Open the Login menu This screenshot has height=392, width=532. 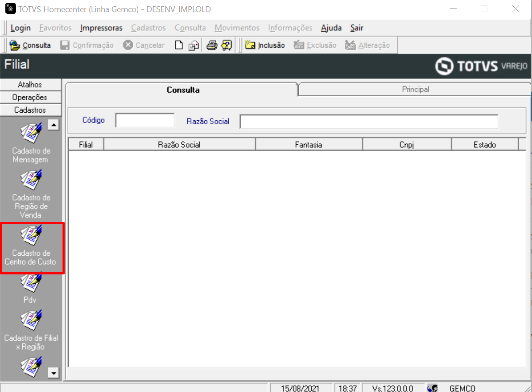pos(21,28)
